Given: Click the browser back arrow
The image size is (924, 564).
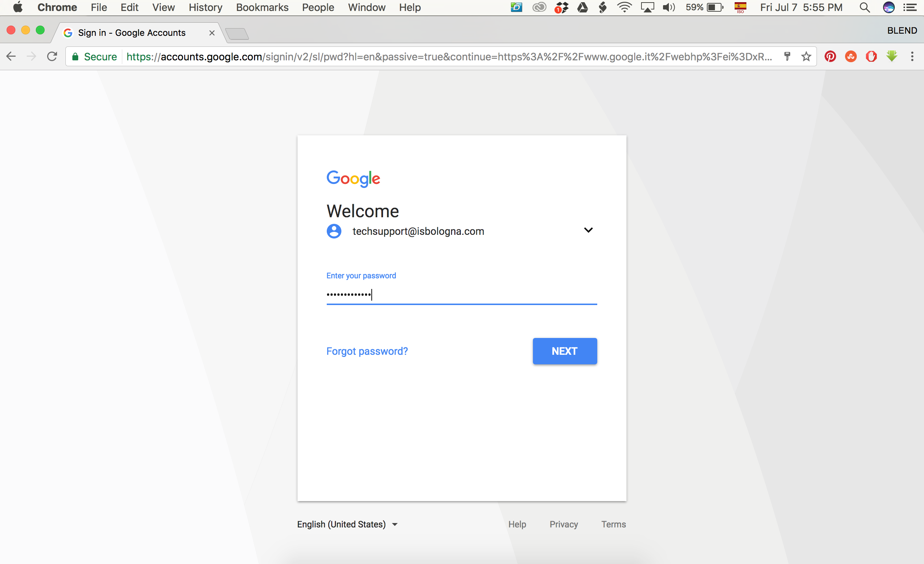Looking at the screenshot, I should (x=11, y=57).
